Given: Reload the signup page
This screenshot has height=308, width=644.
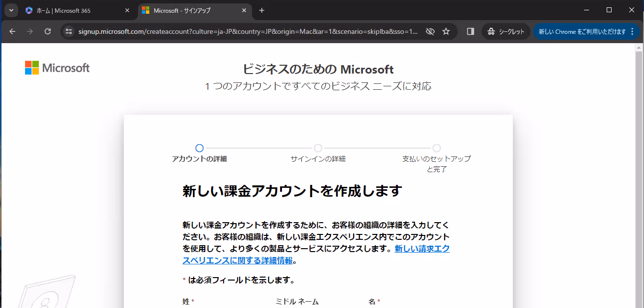Looking at the screenshot, I should (x=48, y=31).
